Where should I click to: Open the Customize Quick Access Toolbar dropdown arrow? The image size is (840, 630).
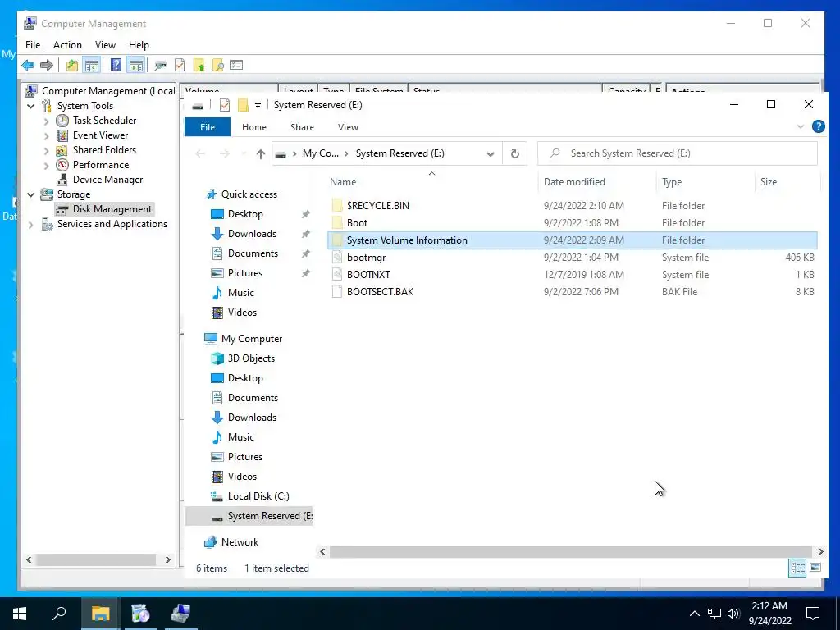tap(258, 106)
